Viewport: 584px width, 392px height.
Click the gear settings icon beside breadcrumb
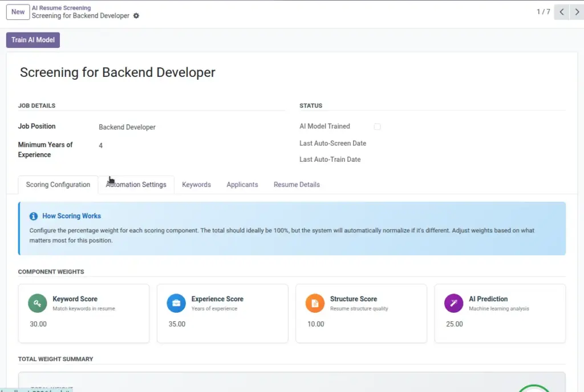(x=136, y=15)
